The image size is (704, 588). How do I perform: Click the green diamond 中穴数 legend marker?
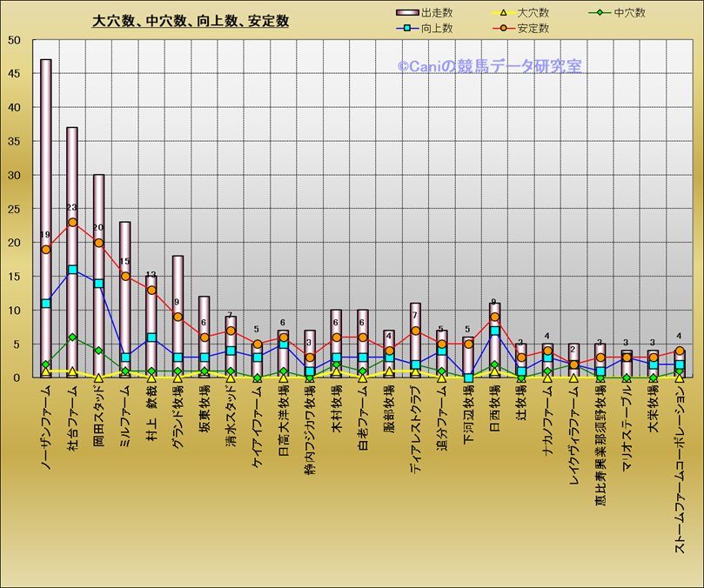(x=600, y=13)
